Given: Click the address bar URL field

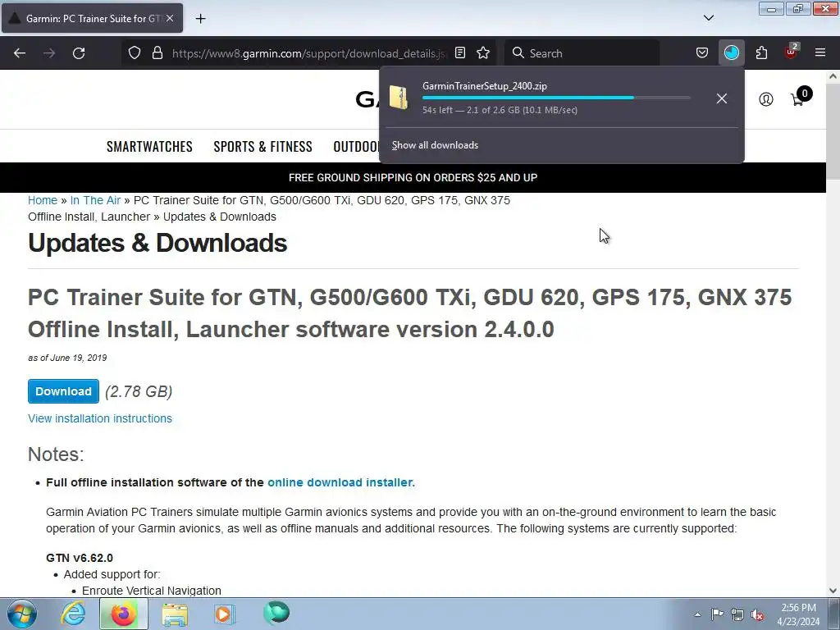Looking at the screenshot, I should coord(308,53).
